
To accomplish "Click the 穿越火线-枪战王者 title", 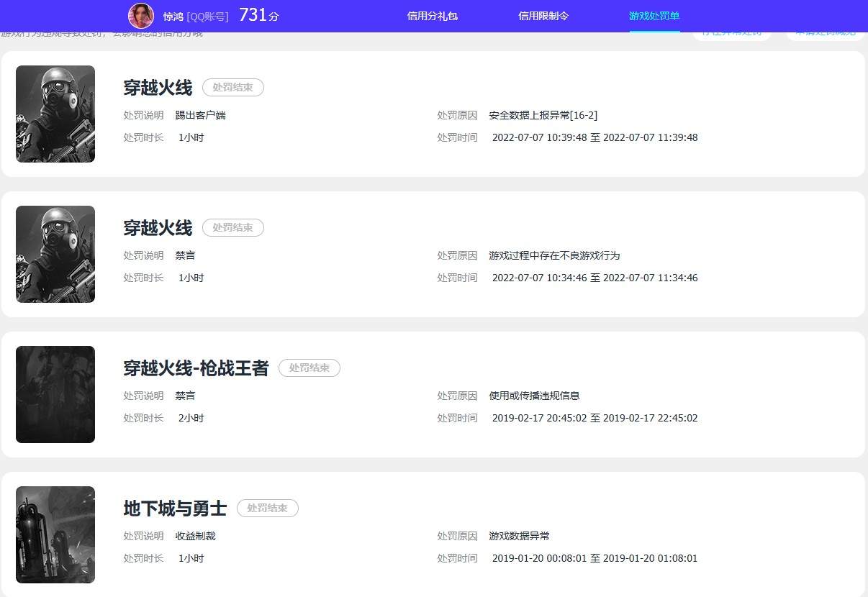I will tap(196, 368).
